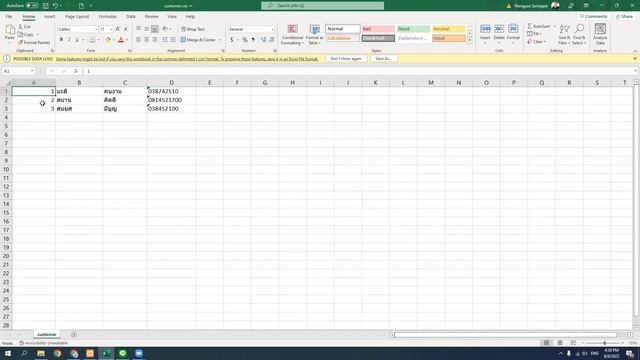Image resolution: width=640 pixels, height=360 pixels.
Task: Switch to the Data tab
Action: coord(131,17)
